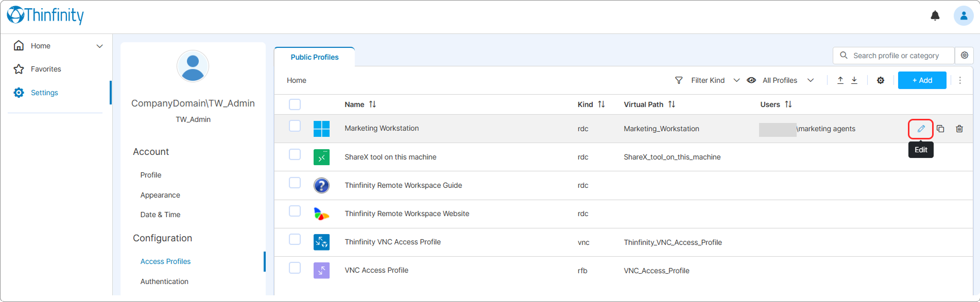Check Thinfinity Remote Workspace Guide checkbox
This screenshot has width=980, height=302.
(295, 183)
